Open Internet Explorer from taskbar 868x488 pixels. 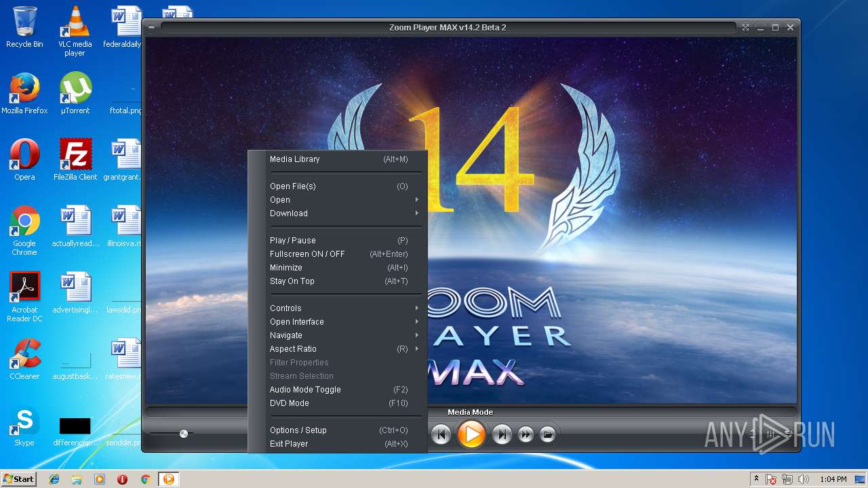pyautogui.click(x=54, y=479)
